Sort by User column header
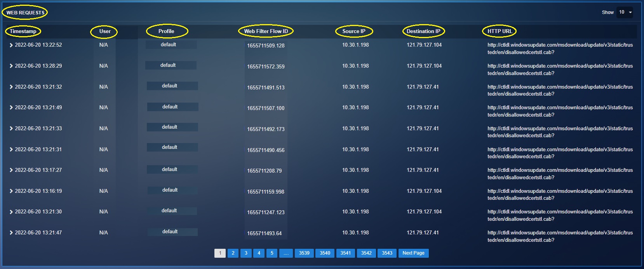Image resolution: width=644 pixels, height=269 pixels. click(105, 31)
